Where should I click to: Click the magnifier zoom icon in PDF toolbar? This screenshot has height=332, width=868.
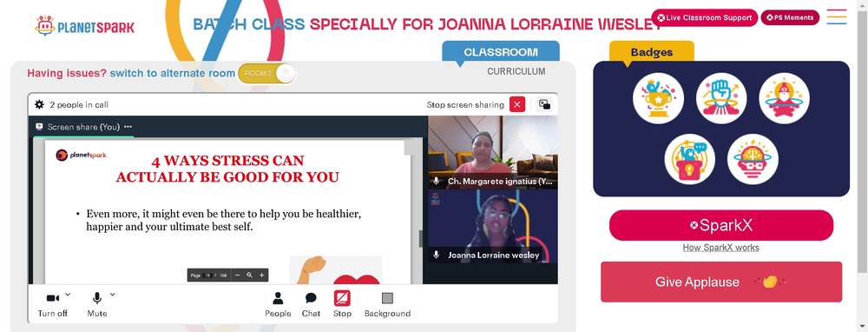tap(250, 275)
